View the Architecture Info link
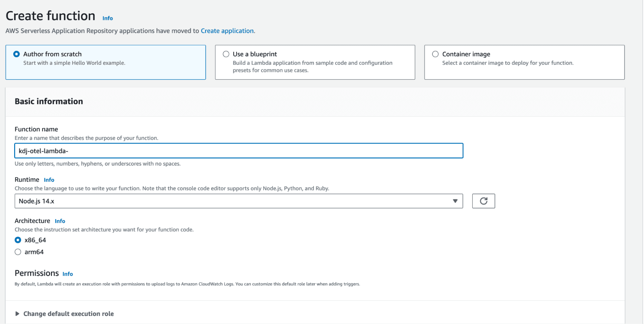 tap(60, 221)
